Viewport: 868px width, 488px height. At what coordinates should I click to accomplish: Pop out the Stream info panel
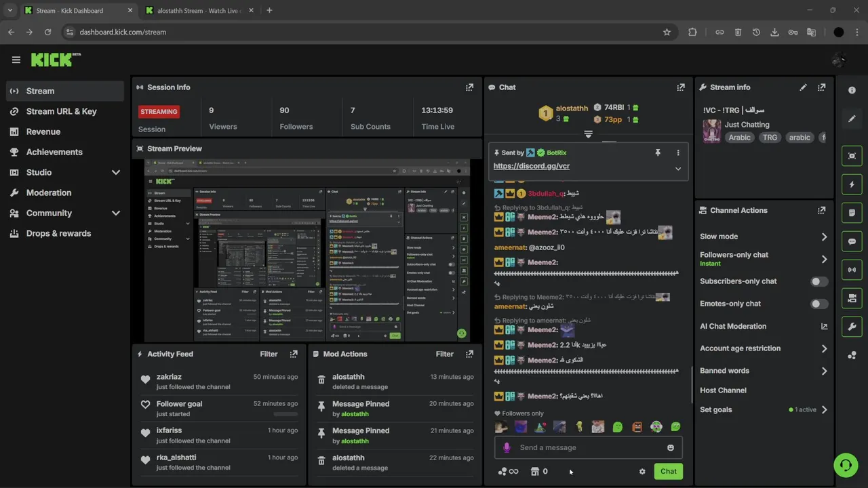[822, 87]
